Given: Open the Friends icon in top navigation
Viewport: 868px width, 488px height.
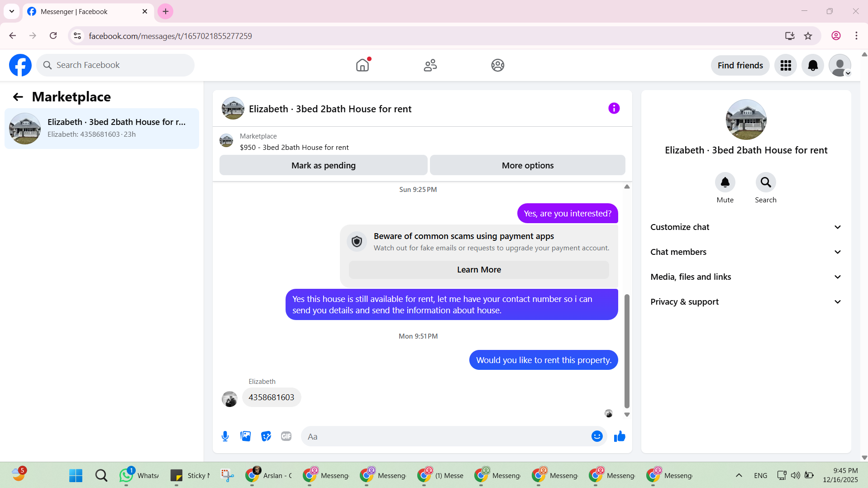Looking at the screenshot, I should pyautogui.click(x=430, y=65).
